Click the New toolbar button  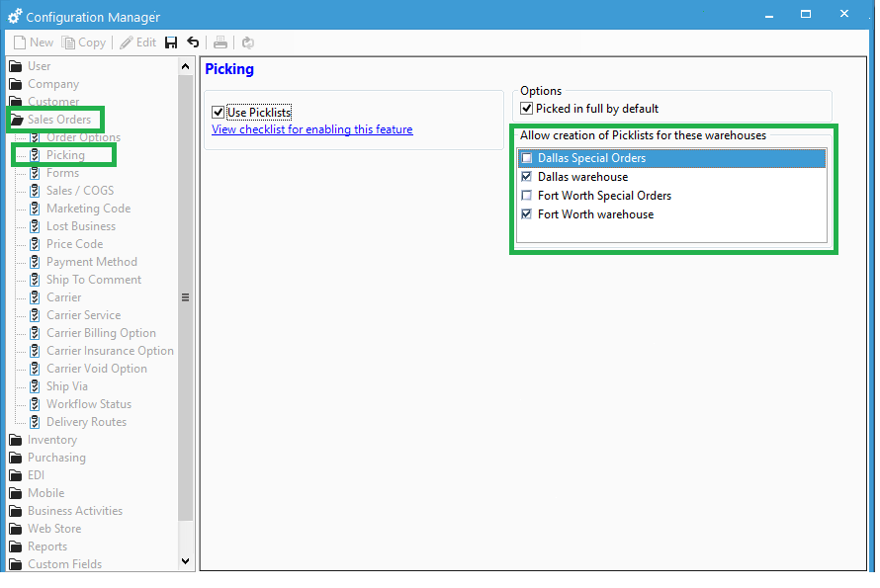(x=33, y=42)
